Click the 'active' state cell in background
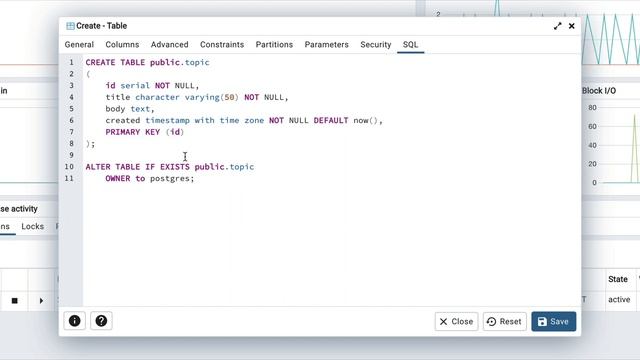640x360 pixels. click(x=619, y=300)
